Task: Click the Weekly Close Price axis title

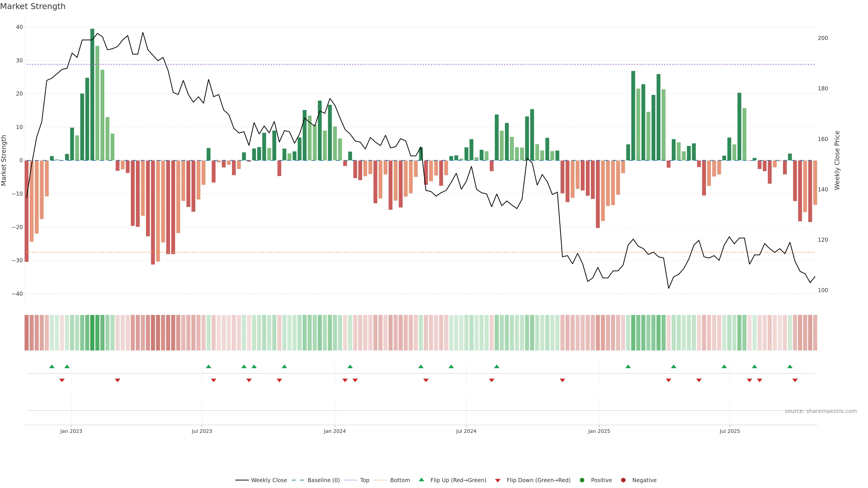Action: point(837,160)
